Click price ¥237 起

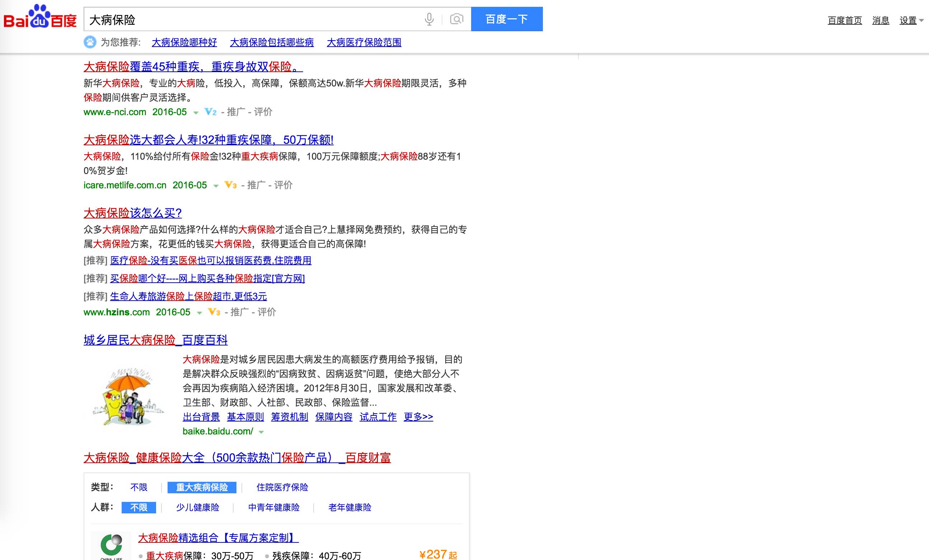[x=438, y=554]
